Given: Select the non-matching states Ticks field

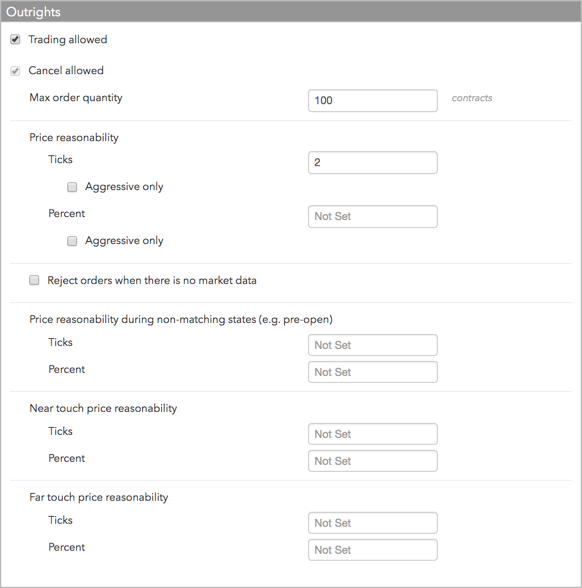Looking at the screenshot, I should (373, 345).
